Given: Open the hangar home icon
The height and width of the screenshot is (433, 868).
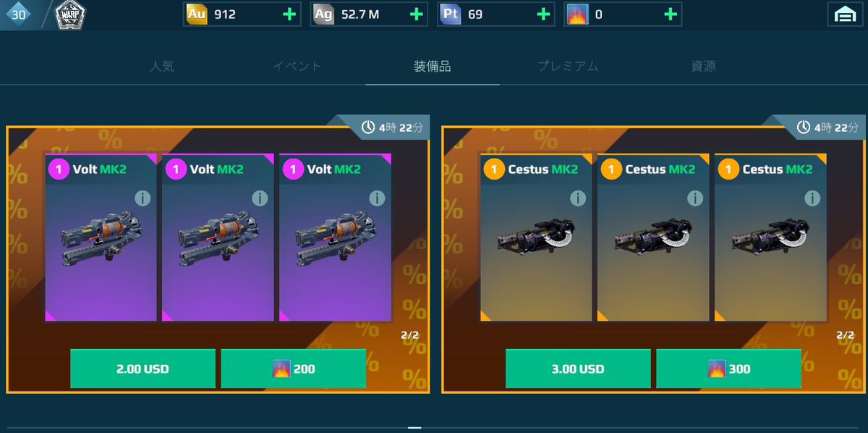Looking at the screenshot, I should pyautogui.click(x=845, y=14).
